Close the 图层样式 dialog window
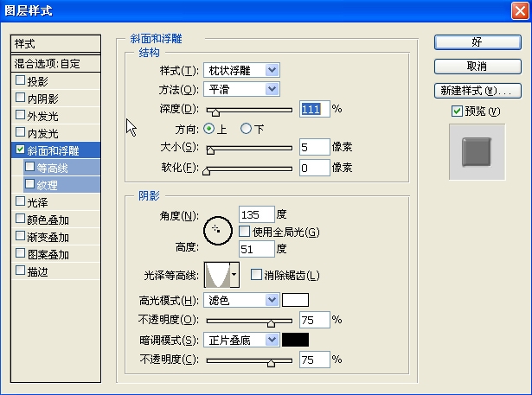 520,11
